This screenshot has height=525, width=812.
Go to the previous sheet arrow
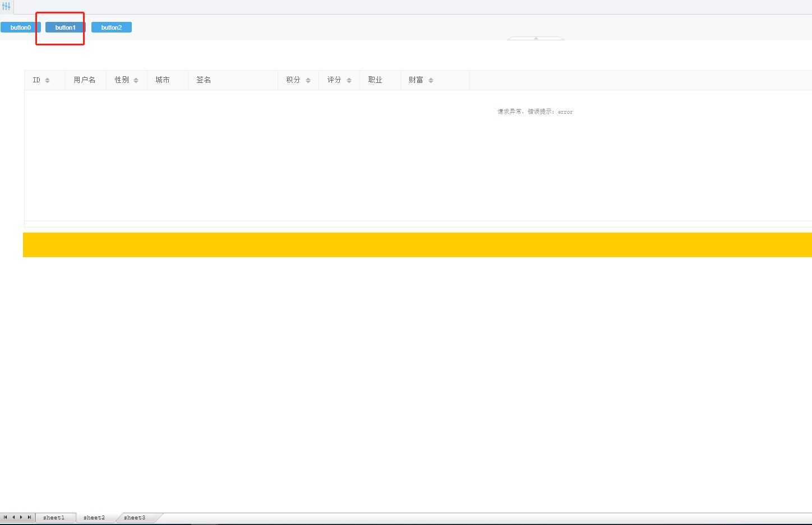13,517
